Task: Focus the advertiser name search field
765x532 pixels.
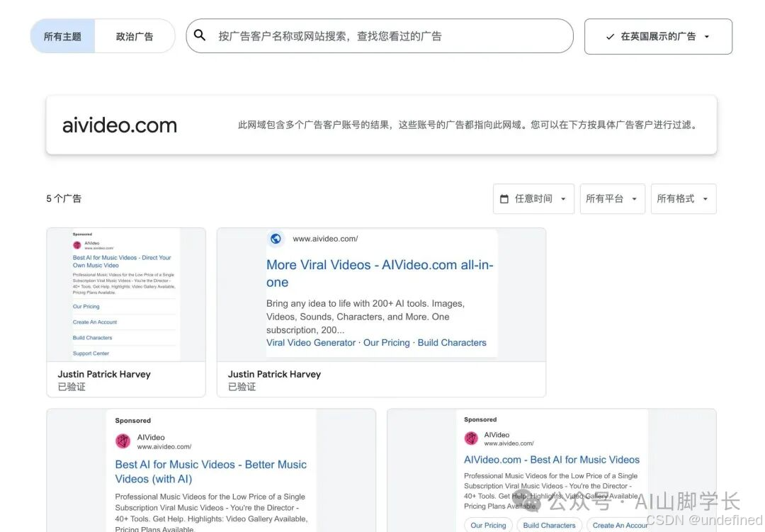Action: pyautogui.click(x=380, y=36)
